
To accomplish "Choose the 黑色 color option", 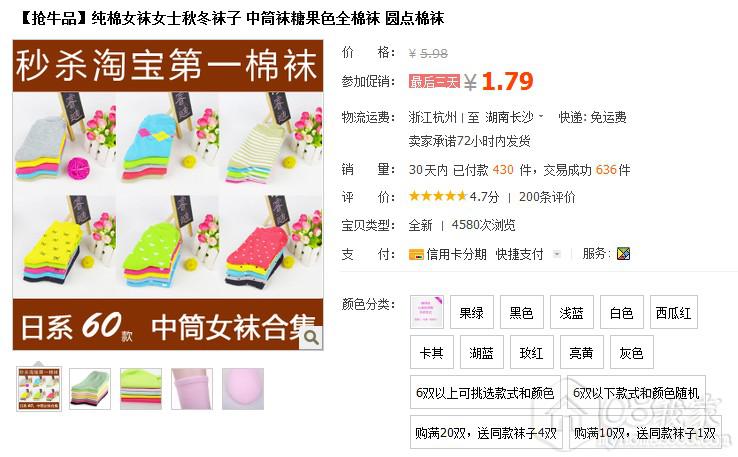I will (x=521, y=312).
